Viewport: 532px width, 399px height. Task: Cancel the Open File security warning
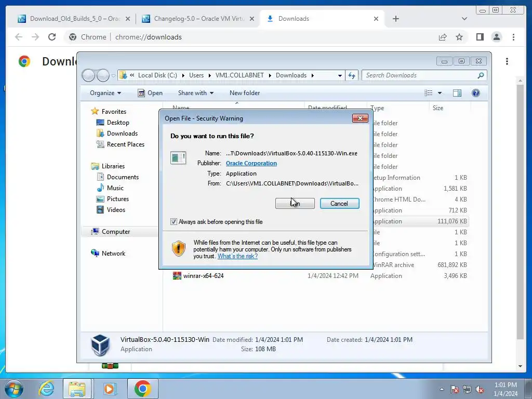click(x=339, y=203)
